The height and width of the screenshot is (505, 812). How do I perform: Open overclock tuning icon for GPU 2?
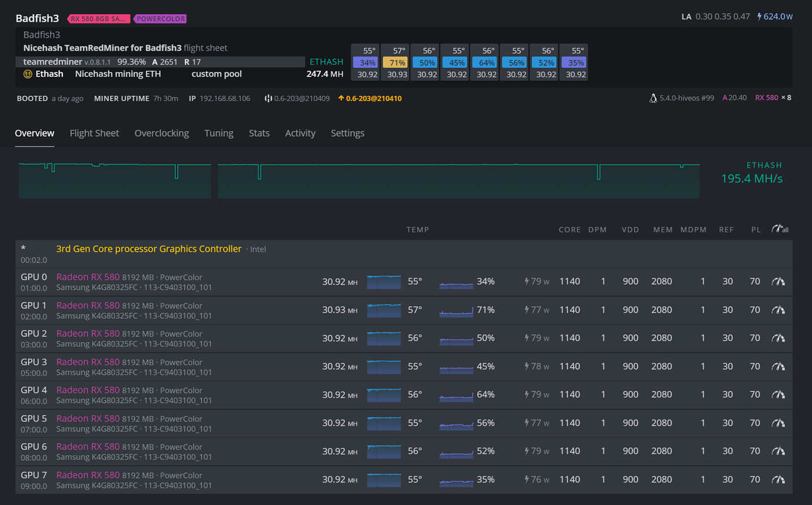tap(778, 338)
